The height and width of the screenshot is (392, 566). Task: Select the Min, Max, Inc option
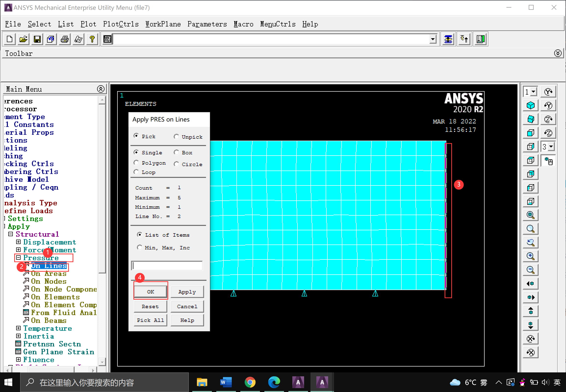click(x=140, y=247)
